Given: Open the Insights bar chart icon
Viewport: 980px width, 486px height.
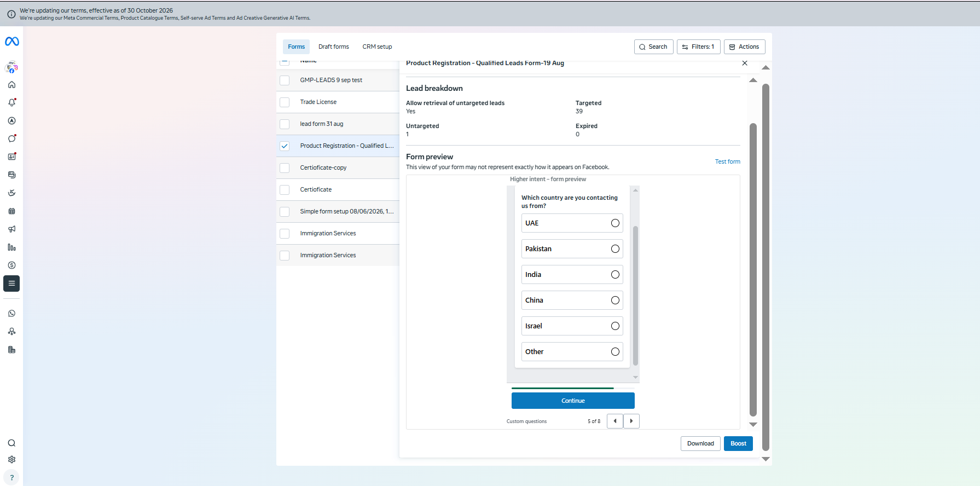Looking at the screenshot, I should (x=11, y=247).
